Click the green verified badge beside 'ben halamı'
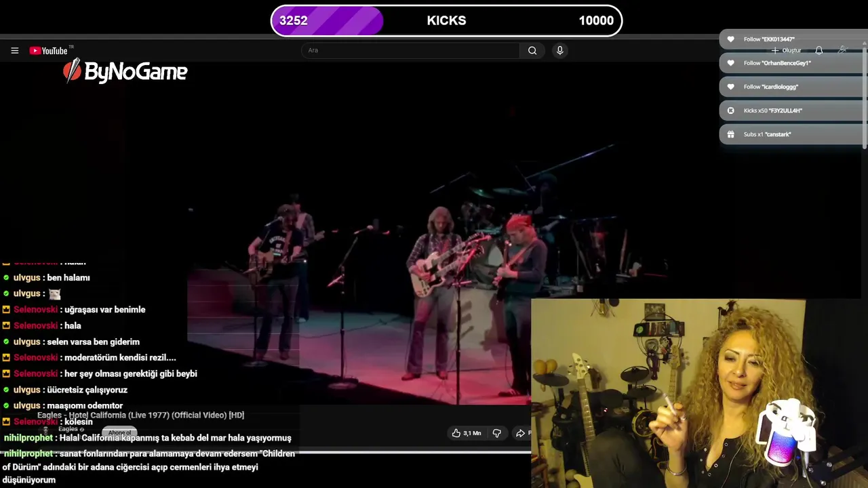Viewport: 868px width, 488px height. (6, 277)
